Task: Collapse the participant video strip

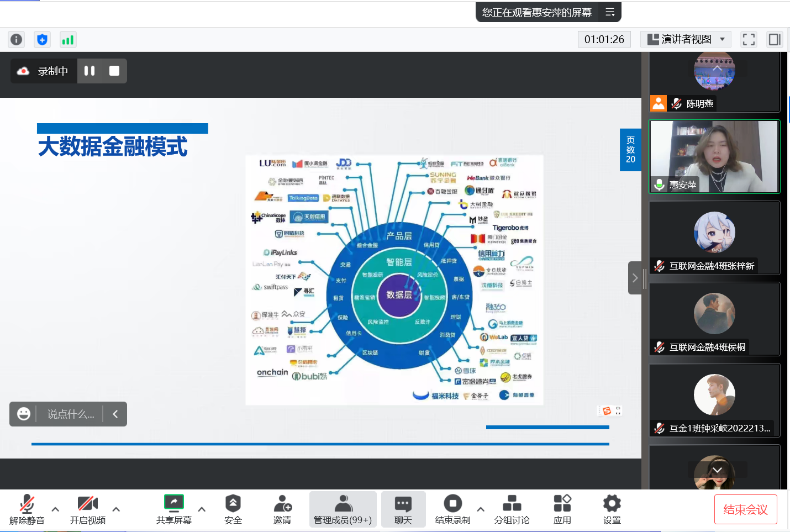Action: (x=635, y=278)
